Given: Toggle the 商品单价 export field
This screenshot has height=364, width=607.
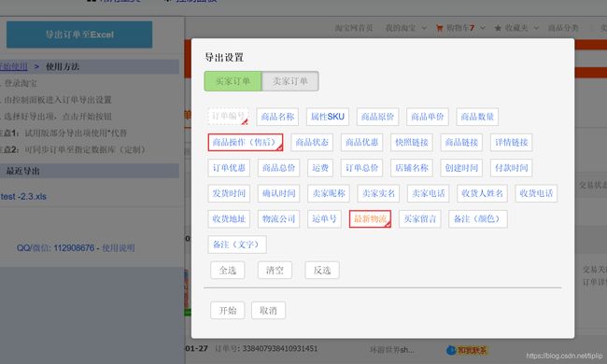Looking at the screenshot, I should coord(428,117).
